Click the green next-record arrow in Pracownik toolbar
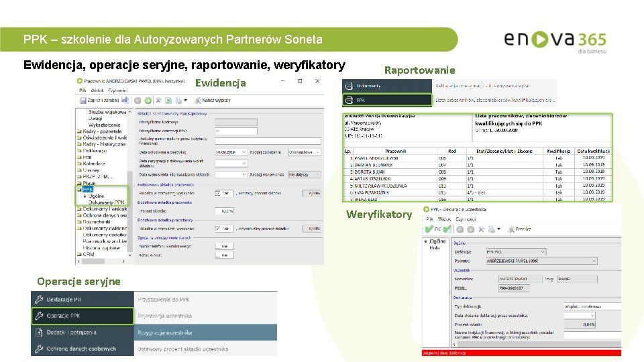644x362 pixels. click(x=148, y=100)
